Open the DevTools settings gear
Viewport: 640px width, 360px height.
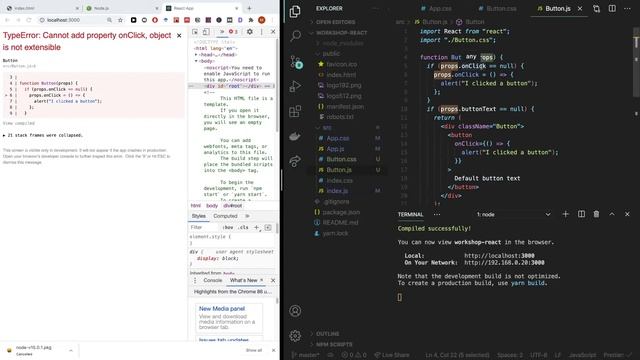(x=250, y=32)
